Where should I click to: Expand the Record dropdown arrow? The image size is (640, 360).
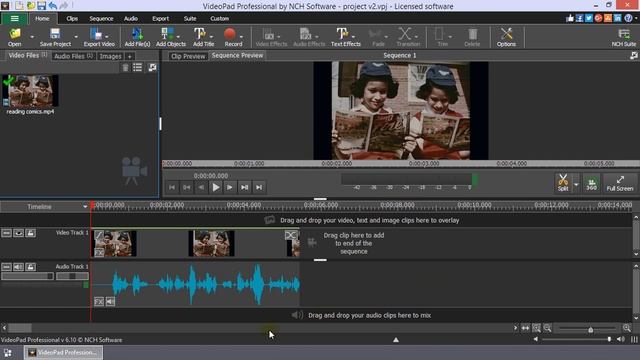(241, 36)
